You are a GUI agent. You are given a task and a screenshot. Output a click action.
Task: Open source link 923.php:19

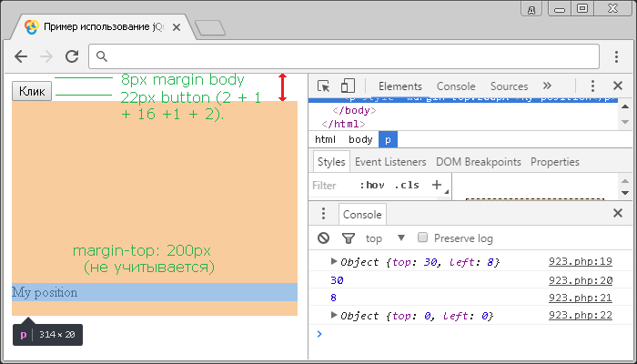[581, 261]
